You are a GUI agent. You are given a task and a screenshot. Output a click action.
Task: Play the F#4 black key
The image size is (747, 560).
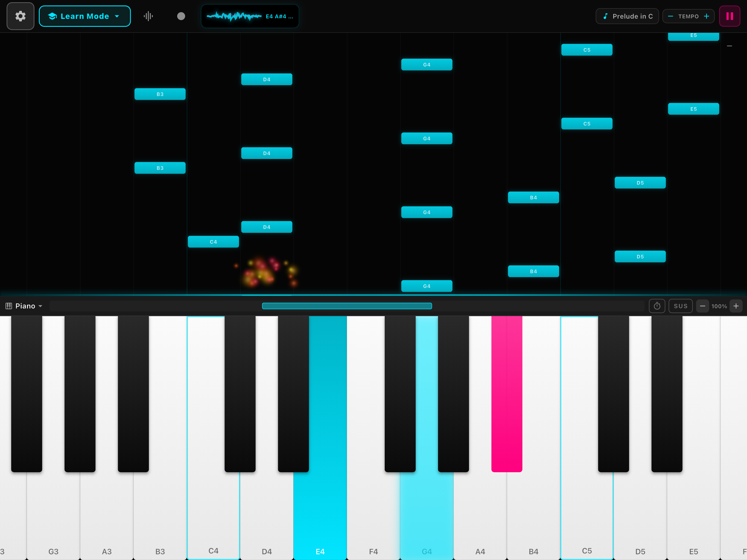[x=400, y=394]
